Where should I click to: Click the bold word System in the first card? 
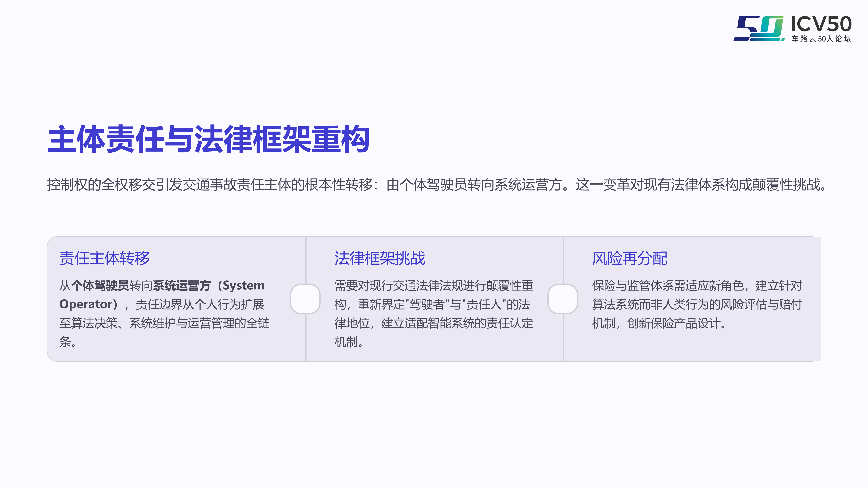(x=244, y=286)
